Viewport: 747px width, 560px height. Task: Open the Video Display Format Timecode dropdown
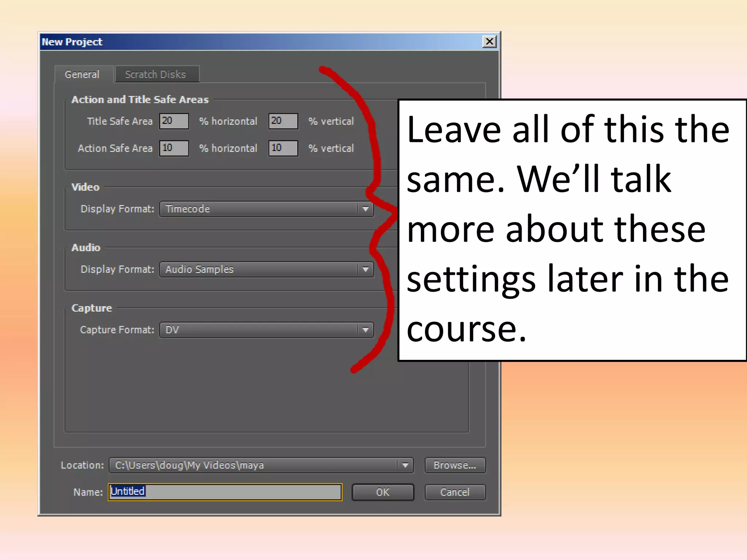tap(267, 209)
